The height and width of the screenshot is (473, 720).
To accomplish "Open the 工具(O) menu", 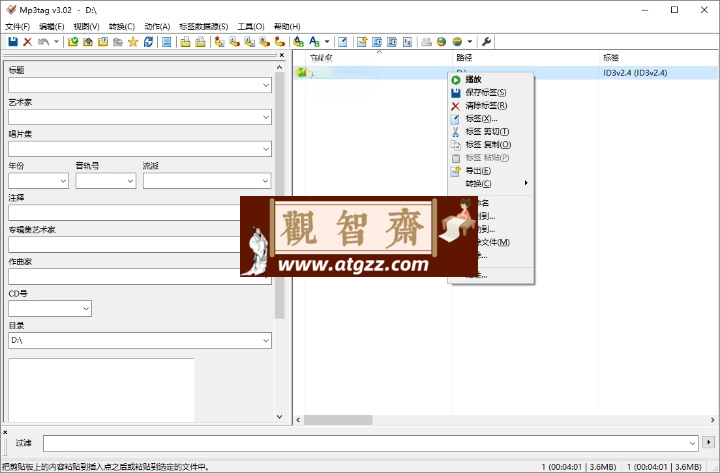I will (x=251, y=26).
